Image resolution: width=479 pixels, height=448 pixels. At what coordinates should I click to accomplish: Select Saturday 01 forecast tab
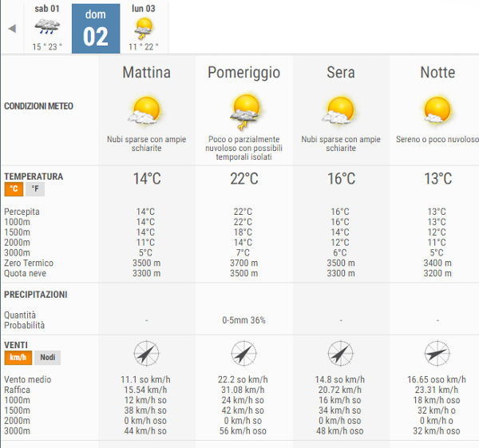tap(47, 29)
